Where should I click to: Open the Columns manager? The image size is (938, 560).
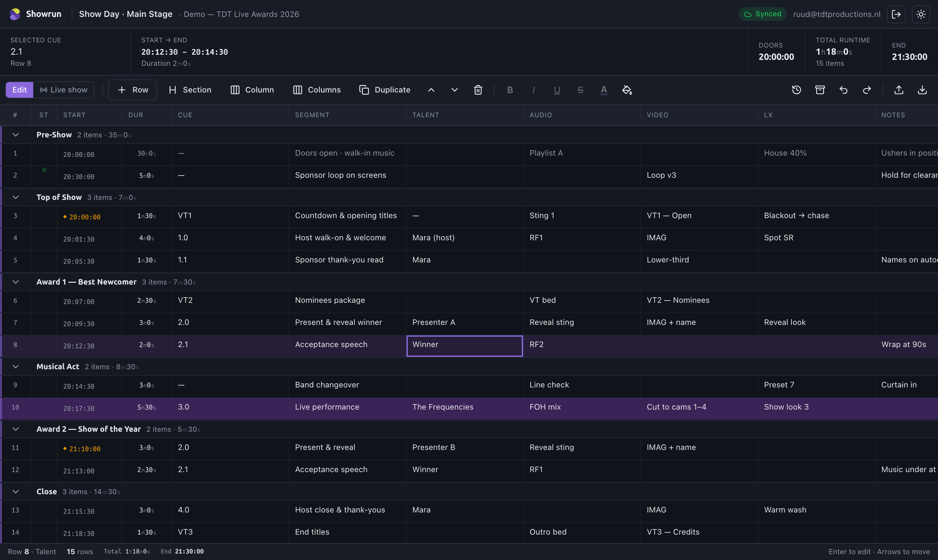[317, 90]
